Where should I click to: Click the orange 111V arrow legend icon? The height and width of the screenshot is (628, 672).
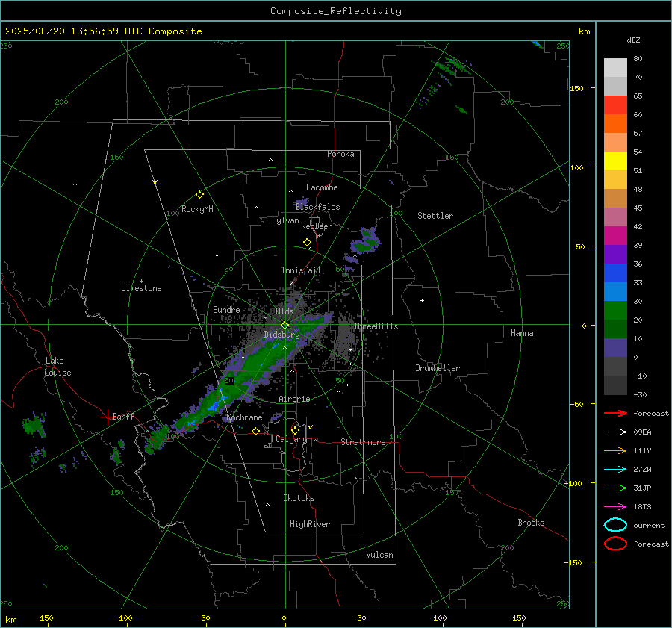(615, 450)
